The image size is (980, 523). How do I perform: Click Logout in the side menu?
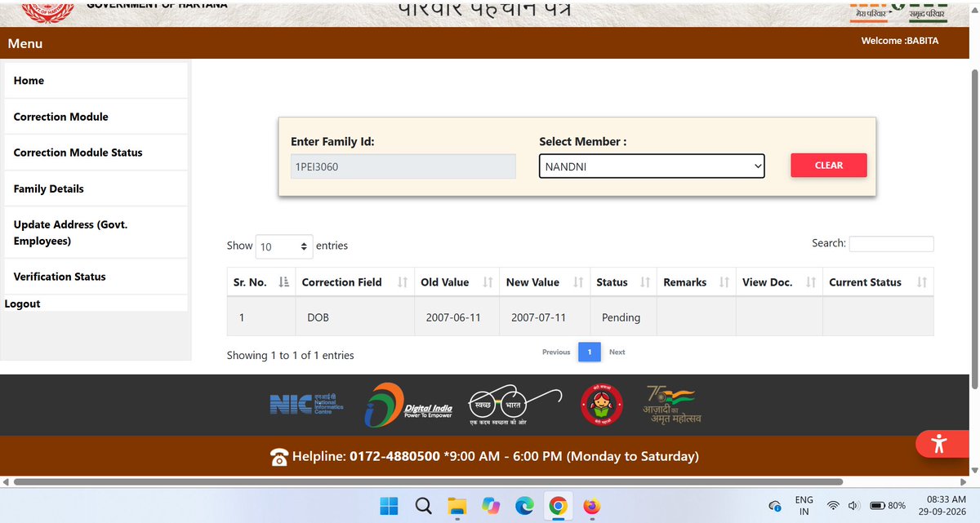coord(23,304)
